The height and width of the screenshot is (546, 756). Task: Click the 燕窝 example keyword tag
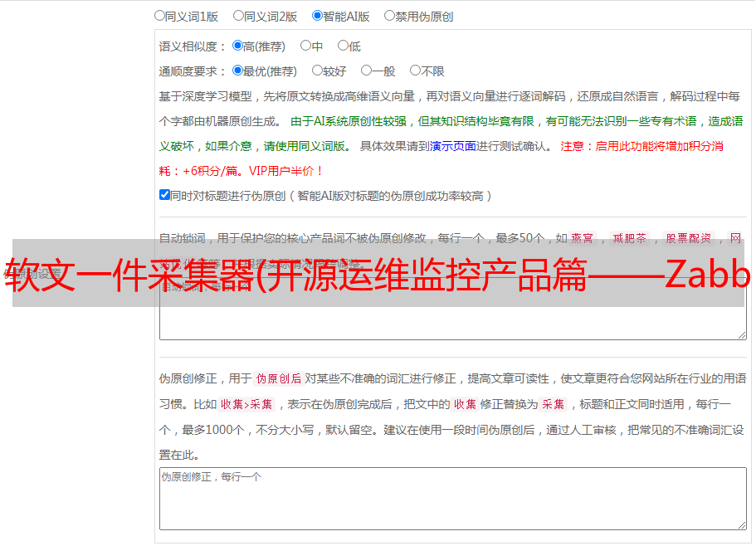[583, 238]
